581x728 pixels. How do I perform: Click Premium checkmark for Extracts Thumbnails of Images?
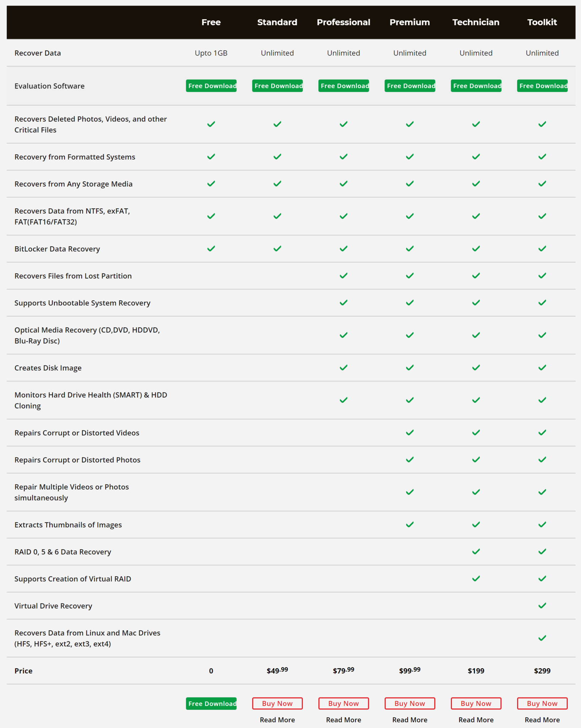pyautogui.click(x=410, y=524)
